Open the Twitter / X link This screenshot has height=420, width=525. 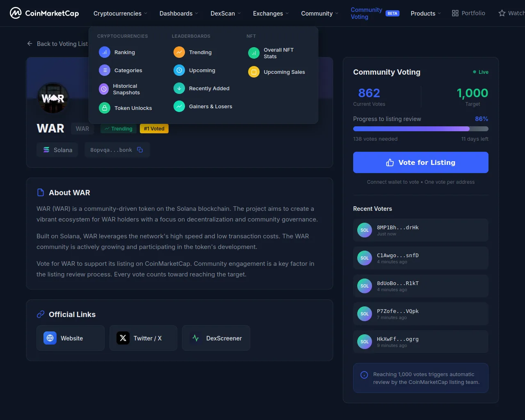(x=143, y=338)
